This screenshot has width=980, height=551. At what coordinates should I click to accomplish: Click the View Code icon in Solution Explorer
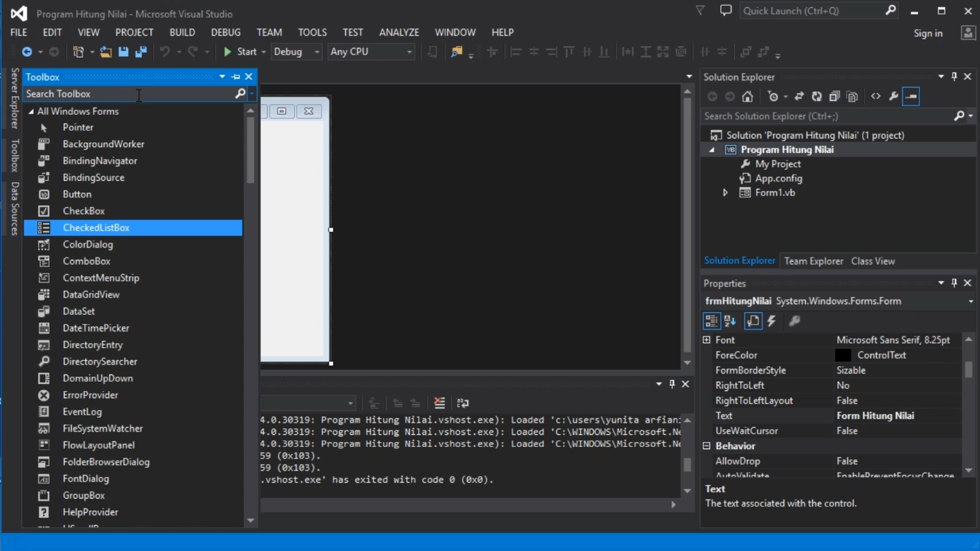[876, 96]
